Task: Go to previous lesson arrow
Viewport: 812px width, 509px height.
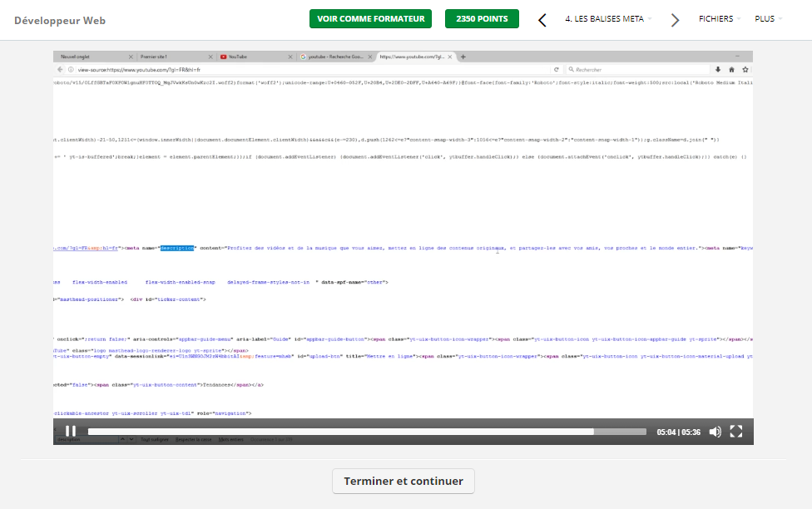Action: (x=542, y=20)
